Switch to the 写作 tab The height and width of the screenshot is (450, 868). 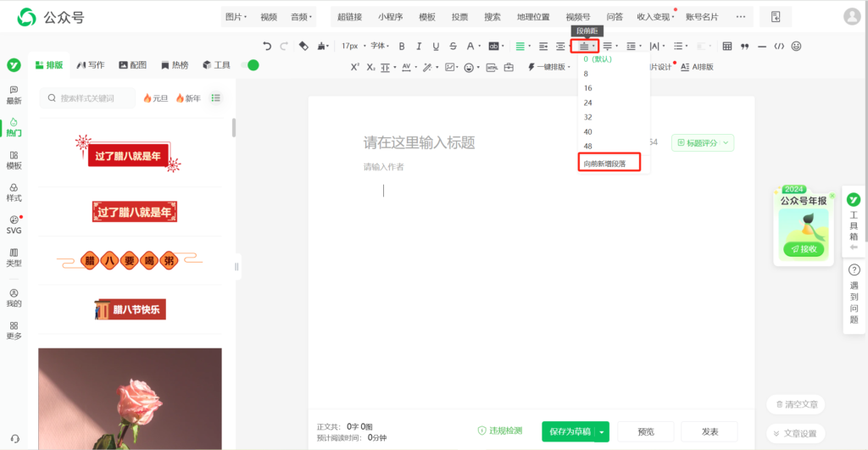(91, 65)
